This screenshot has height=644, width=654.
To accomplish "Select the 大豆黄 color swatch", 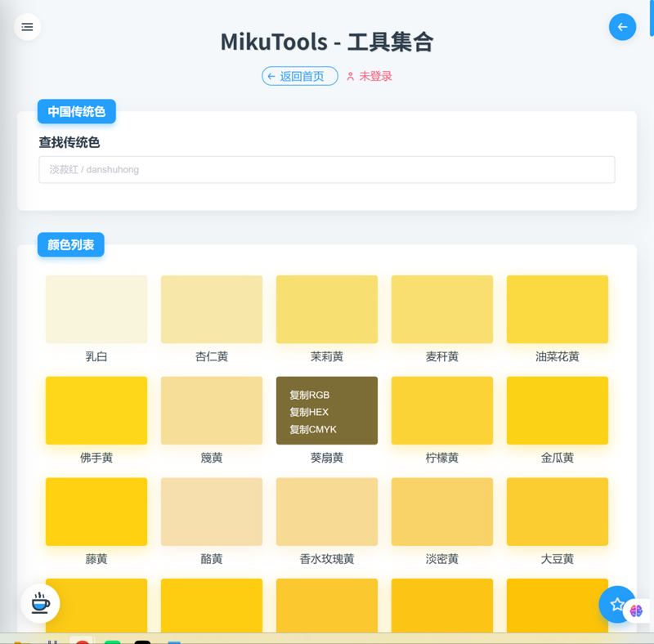I will click(558, 512).
